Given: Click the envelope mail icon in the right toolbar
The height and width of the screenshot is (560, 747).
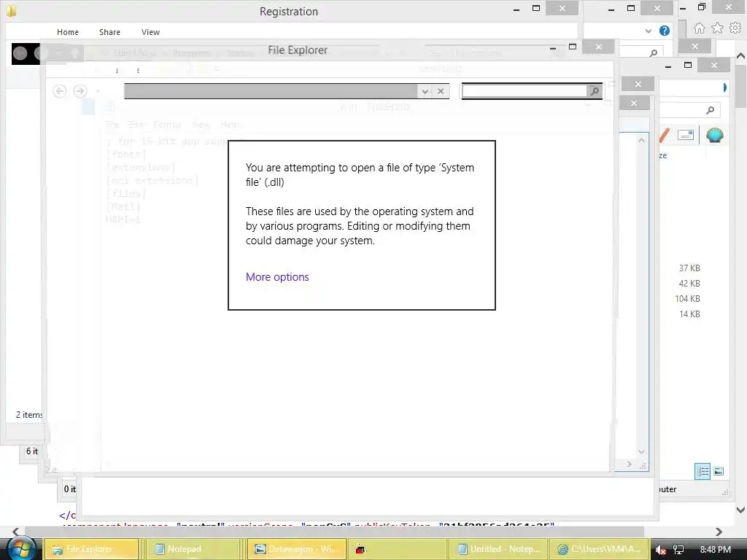Looking at the screenshot, I should click(x=685, y=135).
